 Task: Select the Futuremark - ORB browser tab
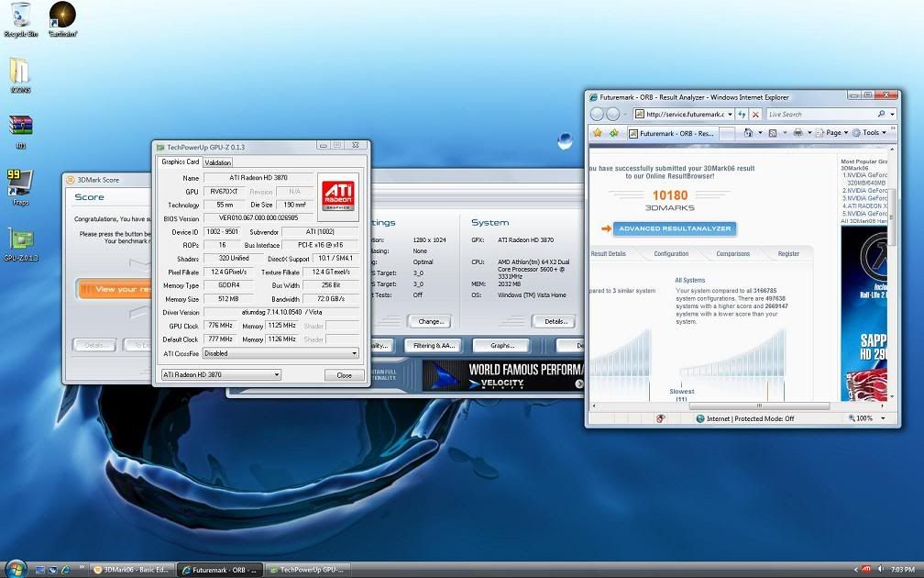coord(673,133)
